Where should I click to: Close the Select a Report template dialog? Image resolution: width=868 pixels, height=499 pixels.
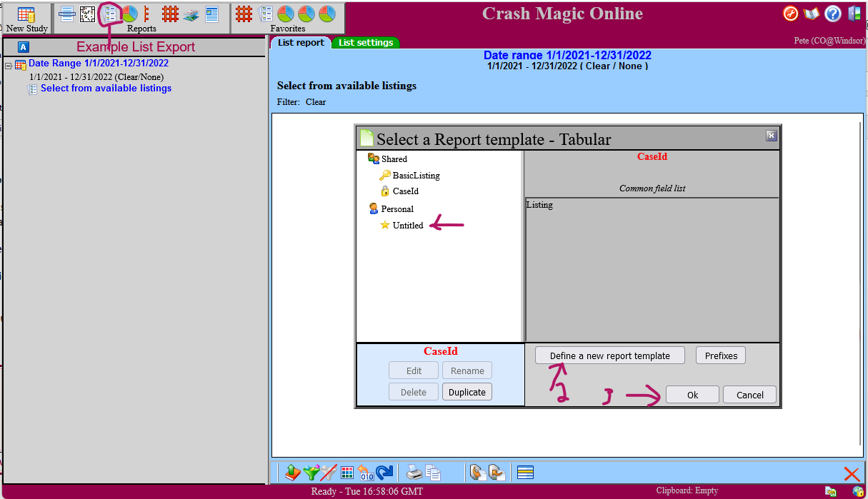[x=771, y=136]
